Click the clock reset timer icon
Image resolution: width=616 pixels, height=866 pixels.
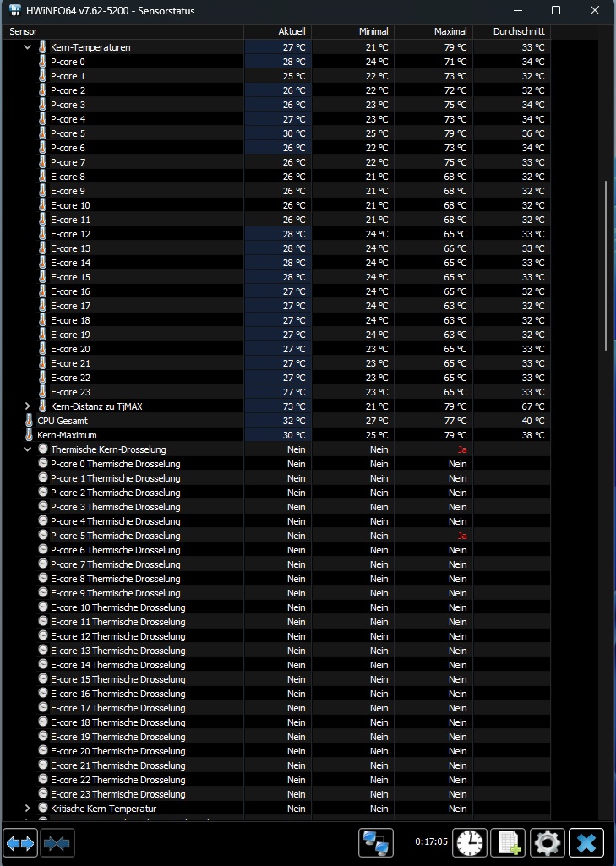[x=470, y=843]
